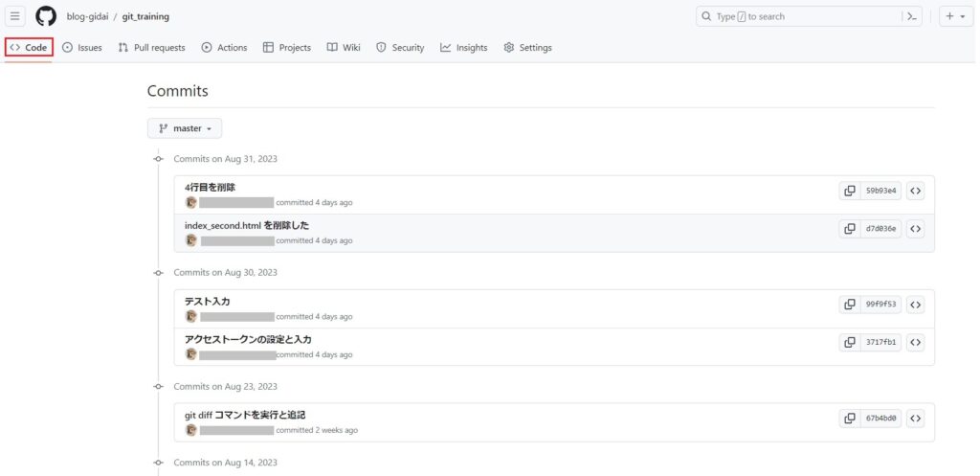
Task: Open the blog-gidai owner profile link
Action: point(86,17)
